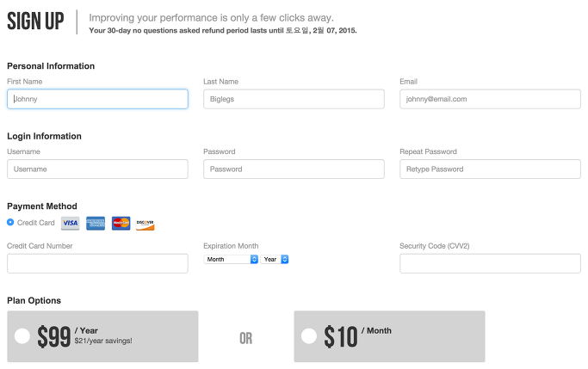This screenshot has width=588, height=369.
Task: Select the Credit Card radio button
Action: tap(10, 222)
